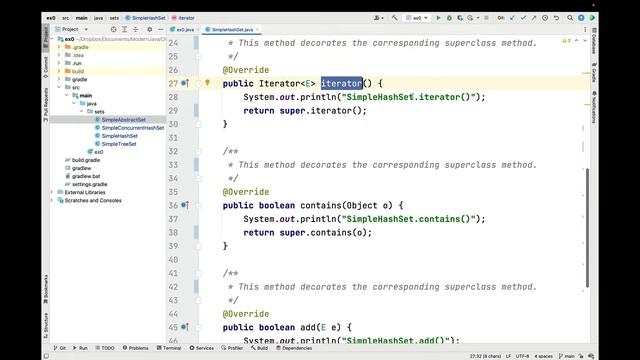Click the LF line separator in status bar

coord(508,356)
